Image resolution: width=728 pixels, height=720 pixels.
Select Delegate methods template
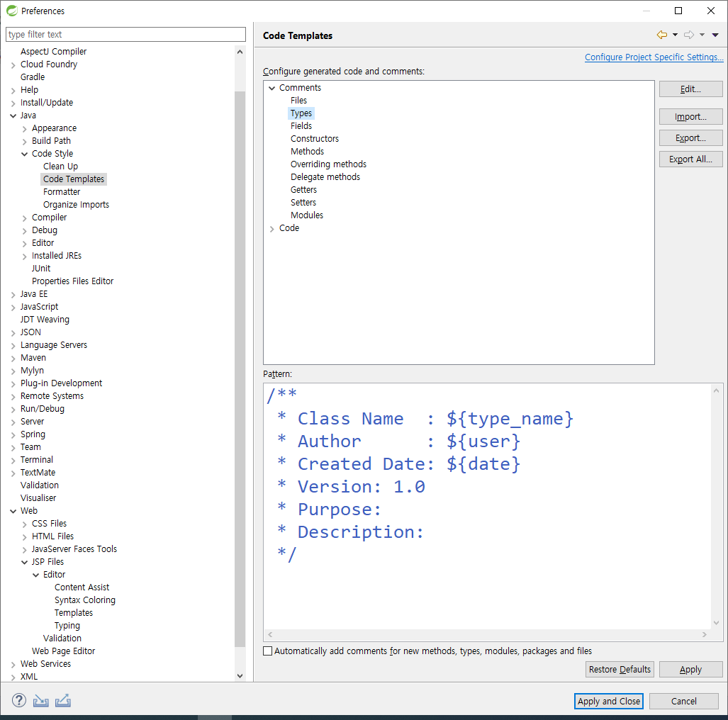click(325, 177)
